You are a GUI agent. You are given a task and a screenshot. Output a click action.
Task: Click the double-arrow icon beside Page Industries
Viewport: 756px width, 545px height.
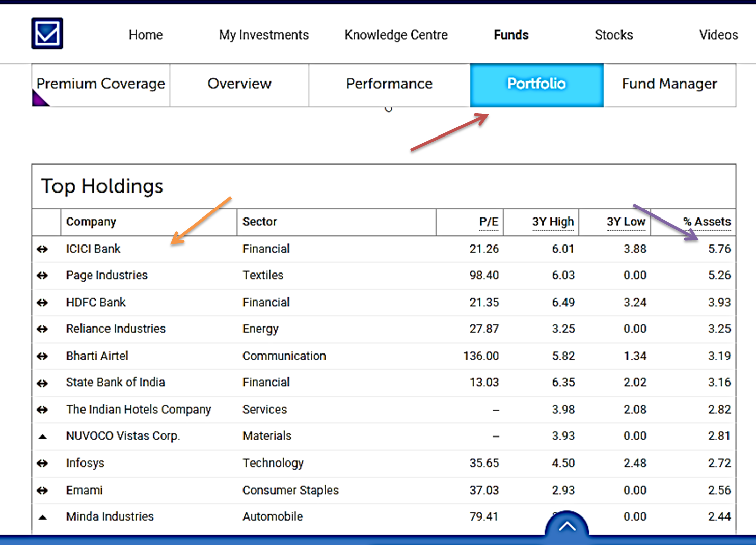click(42, 276)
